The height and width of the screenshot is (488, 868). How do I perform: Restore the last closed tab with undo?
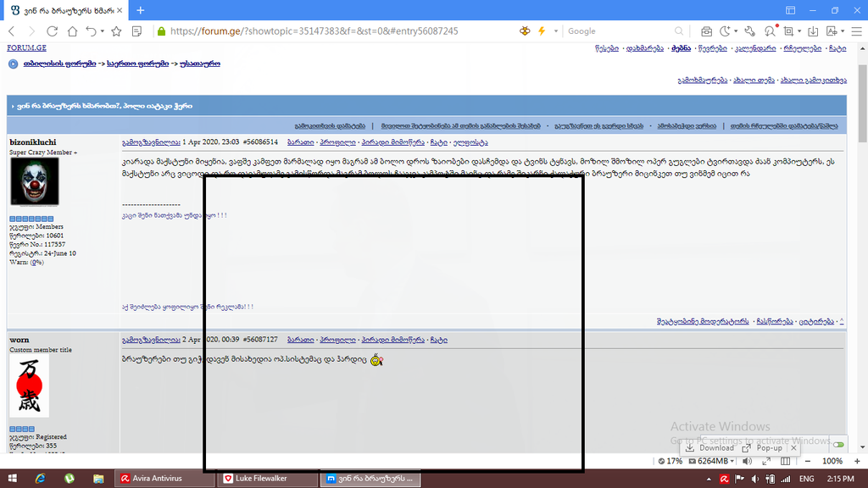point(92,31)
